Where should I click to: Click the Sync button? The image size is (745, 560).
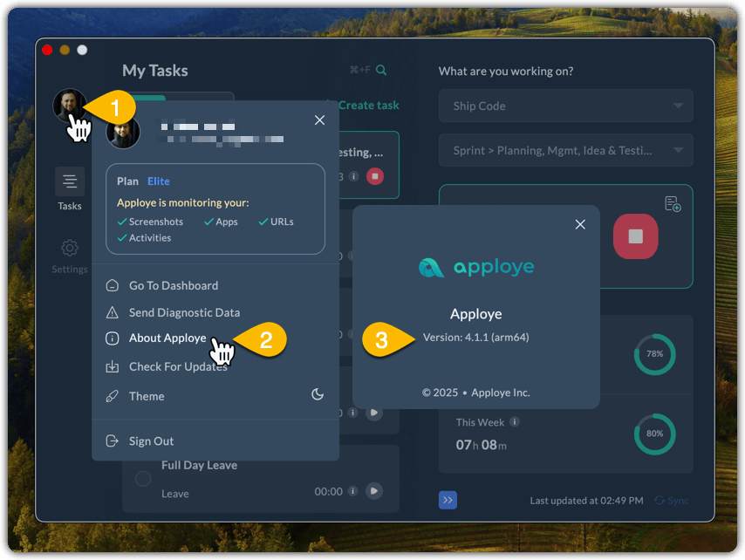click(673, 501)
